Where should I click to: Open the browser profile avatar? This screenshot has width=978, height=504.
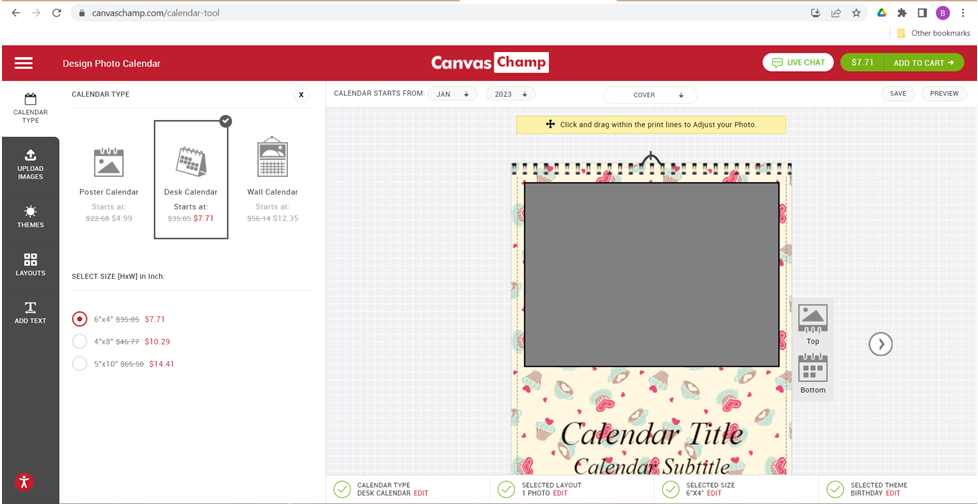(942, 12)
